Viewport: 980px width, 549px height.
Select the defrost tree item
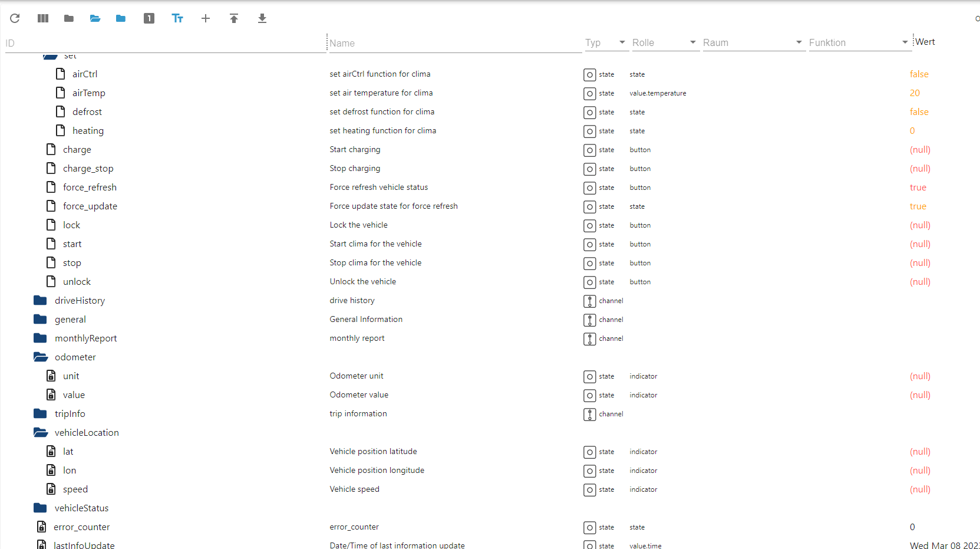pos(87,111)
